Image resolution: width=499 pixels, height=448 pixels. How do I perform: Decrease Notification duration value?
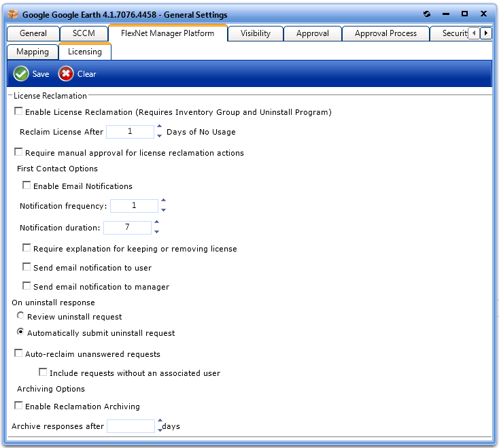pos(156,232)
